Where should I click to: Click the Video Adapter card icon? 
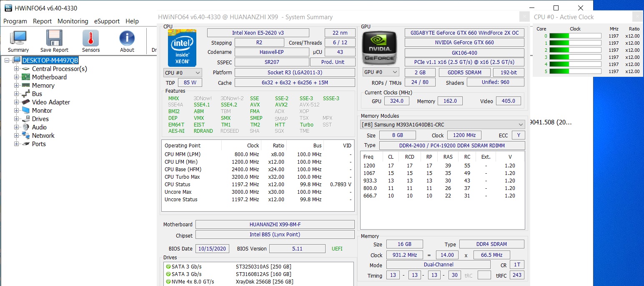pos(26,102)
